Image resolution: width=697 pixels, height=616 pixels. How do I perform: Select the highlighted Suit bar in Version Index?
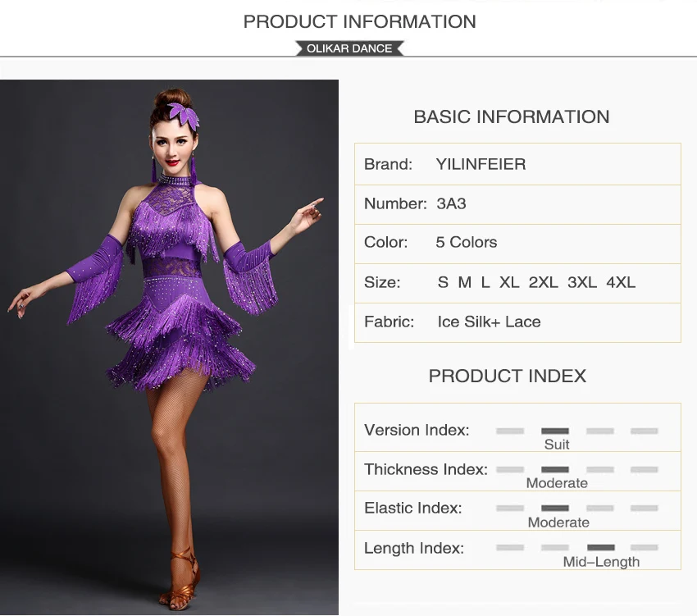555,431
